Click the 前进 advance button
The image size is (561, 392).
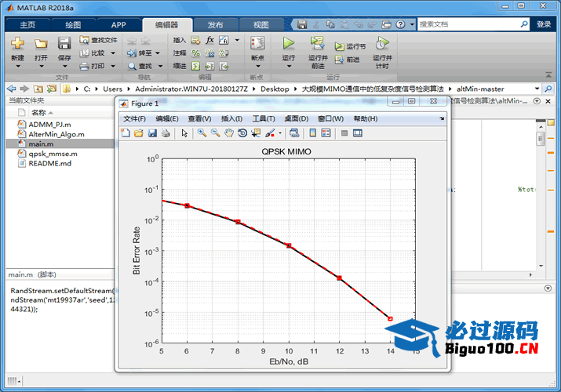tap(347, 60)
